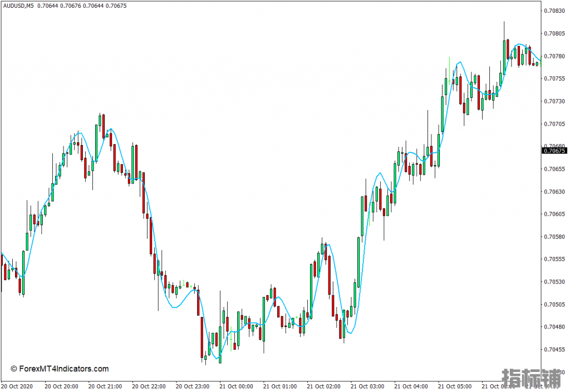The height and width of the screenshot is (392, 570).
Task: Click the 0.70805 price axis label
Action: tap(554, 33)
